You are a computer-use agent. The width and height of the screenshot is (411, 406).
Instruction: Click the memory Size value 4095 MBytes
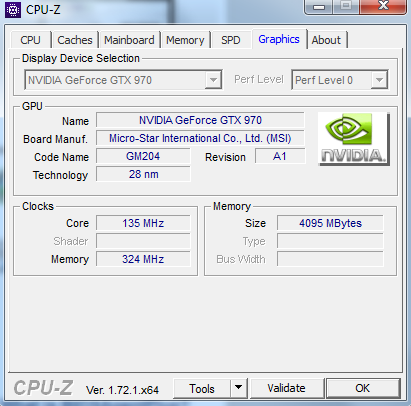[x=330, y=223]
